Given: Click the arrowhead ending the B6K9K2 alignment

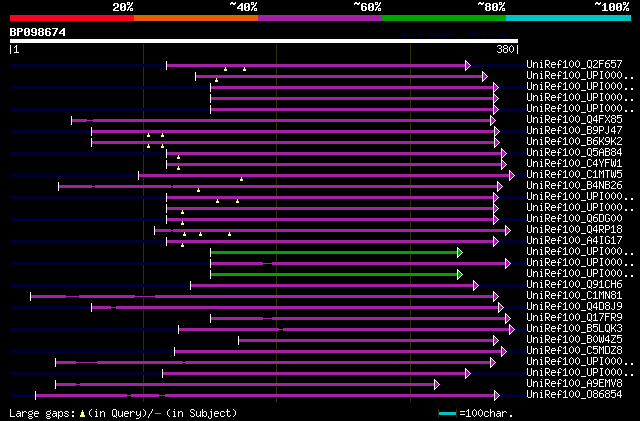Looking at the screenshot, I should 497,143.
